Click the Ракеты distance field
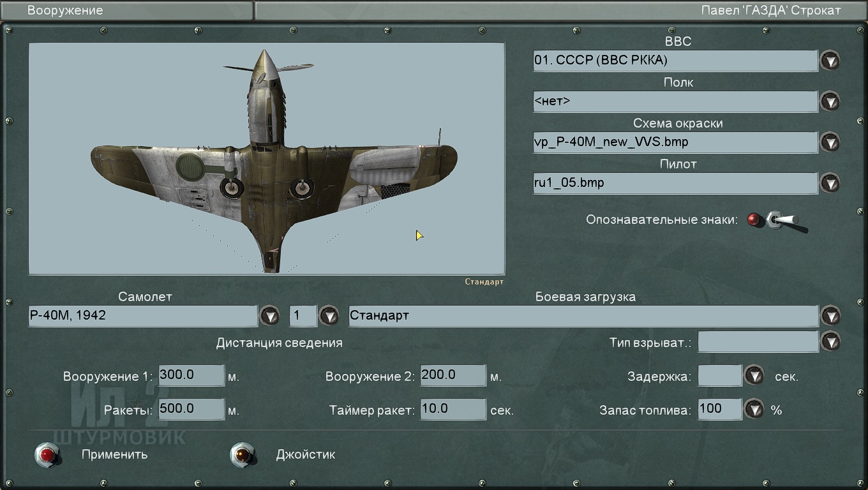Viewport: 868px width, 490px height. click(191, 409)
